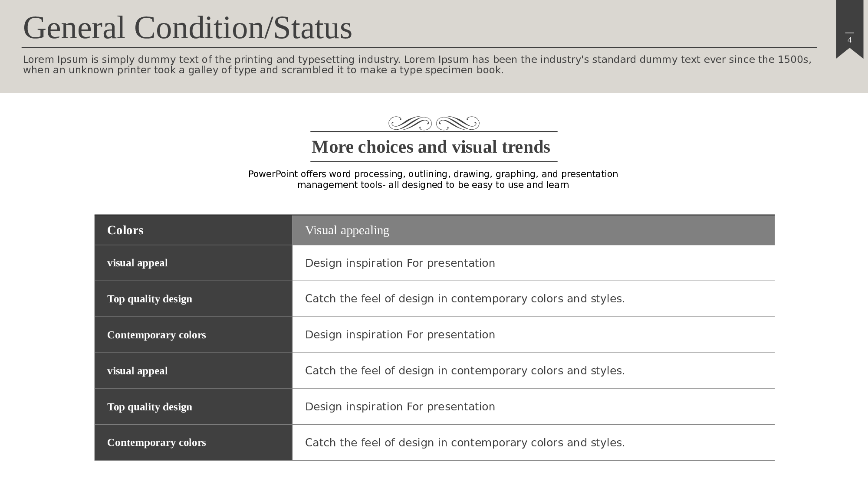Select the More choices and visual trends heading
The image size is (868, 488).
pyautogui.click(x=431, y=147)
